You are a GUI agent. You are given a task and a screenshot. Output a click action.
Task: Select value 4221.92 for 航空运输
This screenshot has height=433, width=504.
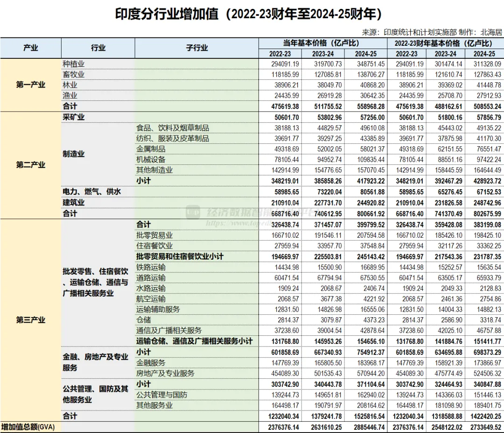(x=374, y=299)
